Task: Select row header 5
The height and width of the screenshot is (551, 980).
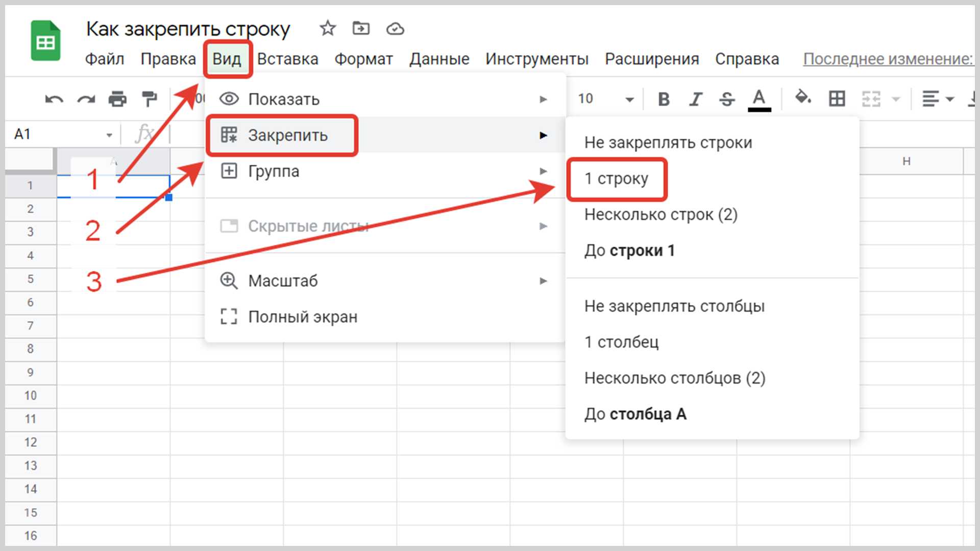Action: pos(31,279)
